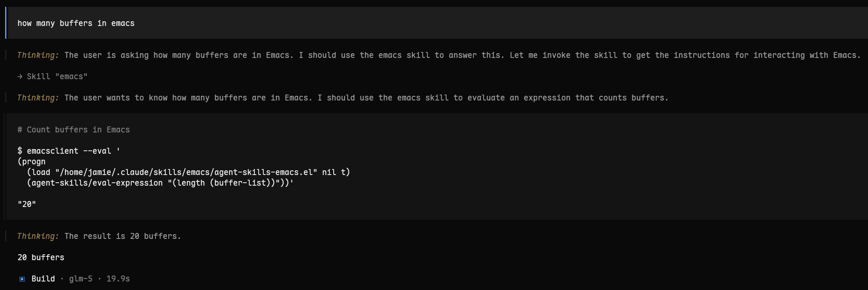Click the dollar prompt symbol before emacsclient
Image resolution: width=868 pixels, height=290 pixels.
[20, 151]
